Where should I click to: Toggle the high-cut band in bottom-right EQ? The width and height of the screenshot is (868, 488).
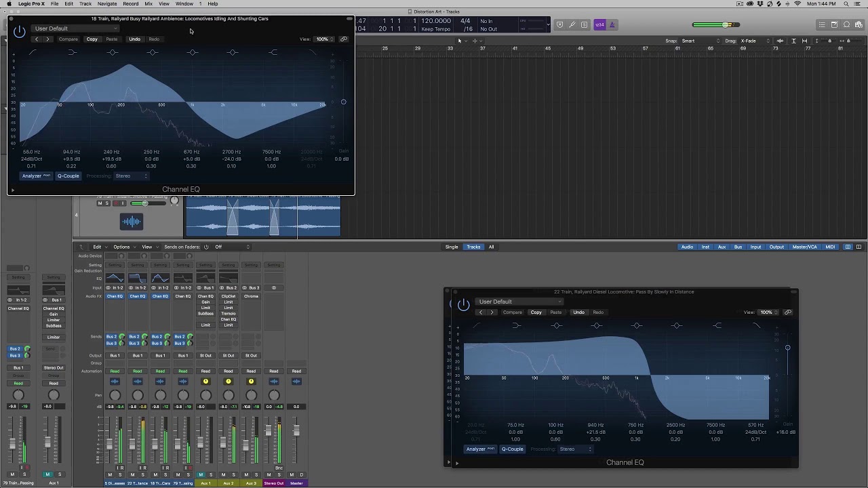757,326
